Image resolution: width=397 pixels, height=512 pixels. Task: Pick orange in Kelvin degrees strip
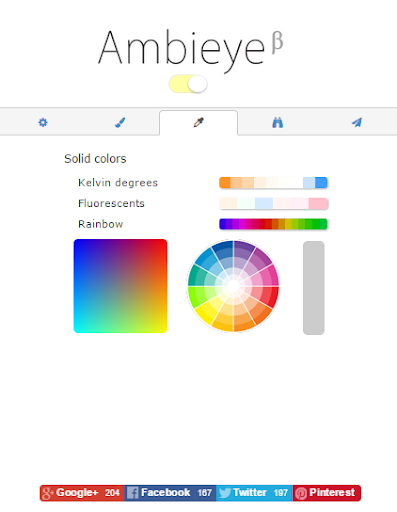pyautogui.click(x=225, y=183)
